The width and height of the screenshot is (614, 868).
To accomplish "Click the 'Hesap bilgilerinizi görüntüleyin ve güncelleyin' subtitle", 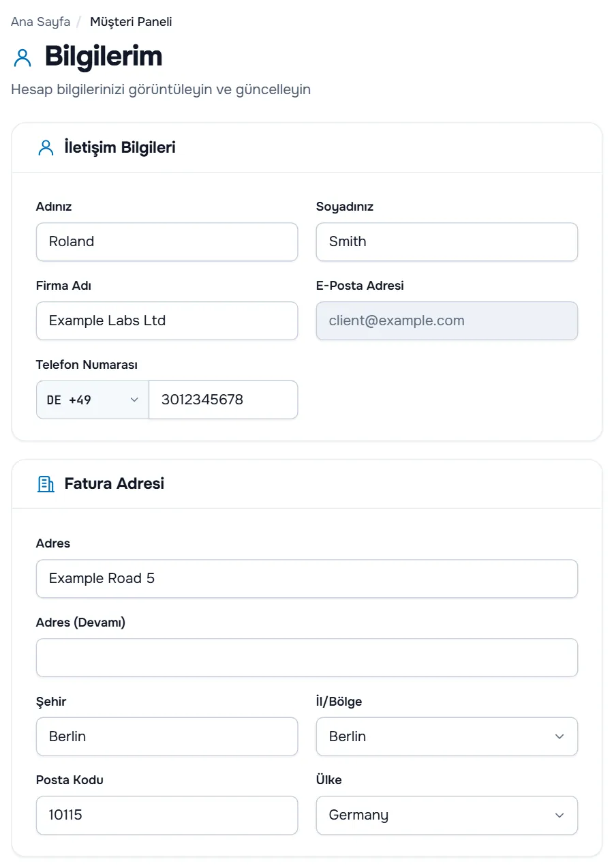I will tap(161, 89).
